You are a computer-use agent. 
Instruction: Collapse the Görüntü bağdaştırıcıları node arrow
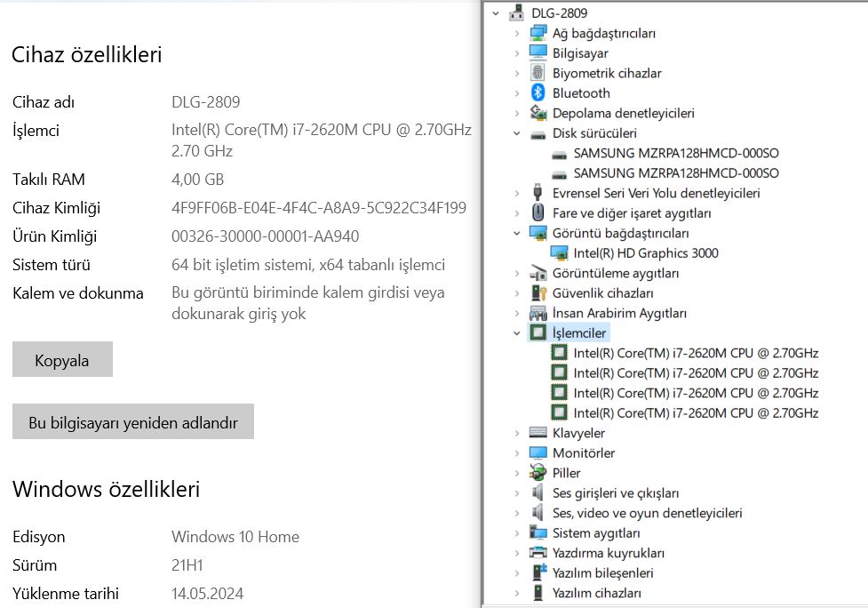(517, 233)
